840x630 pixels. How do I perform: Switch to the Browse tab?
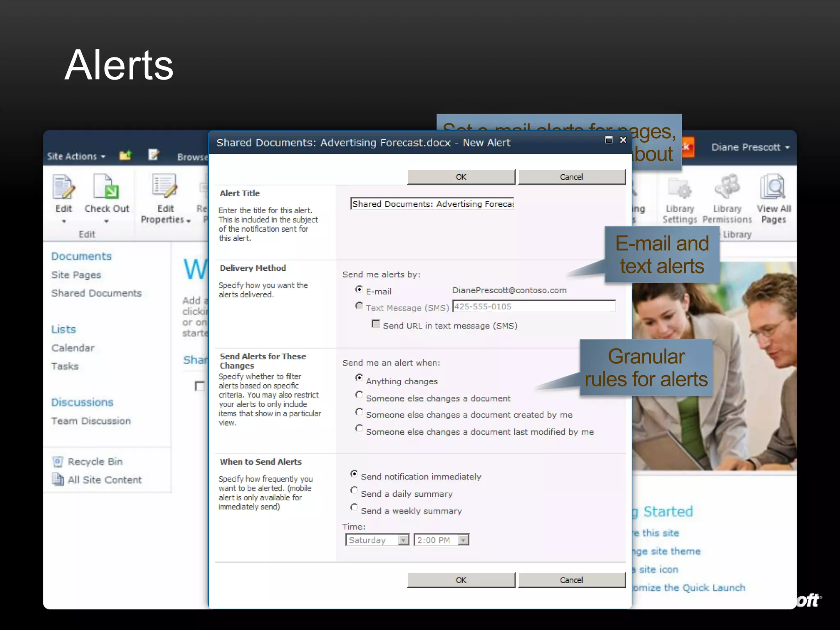(192, 157)
